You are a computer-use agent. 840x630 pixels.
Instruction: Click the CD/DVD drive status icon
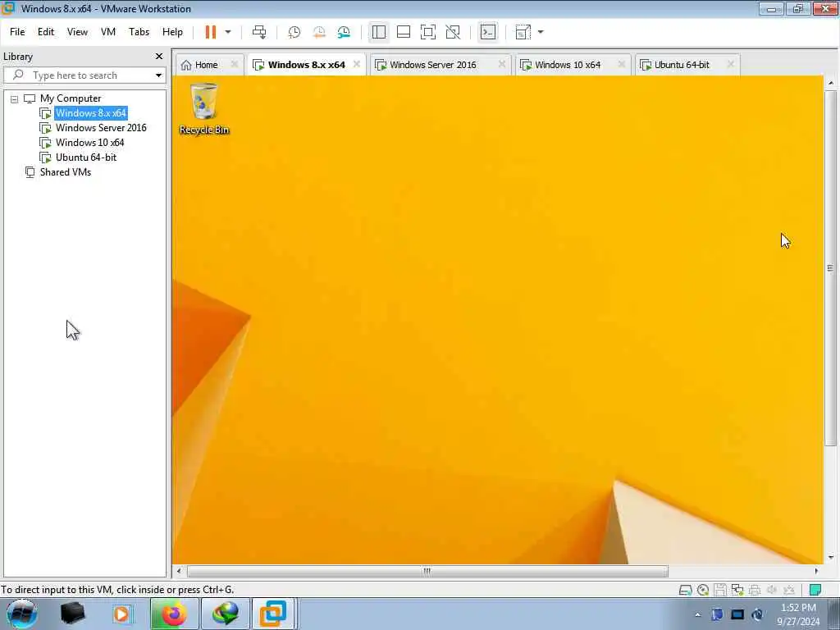coord(703,591)
